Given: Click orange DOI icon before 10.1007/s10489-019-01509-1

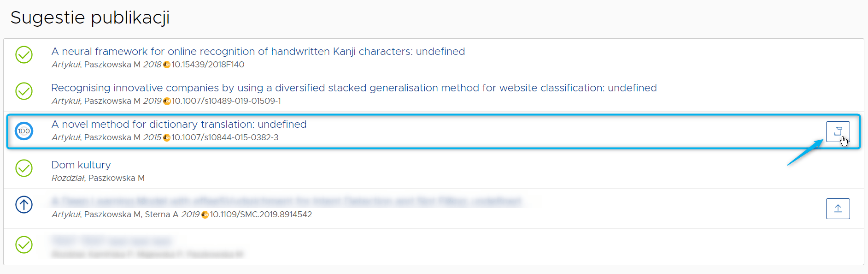Looking at the screenshot, I should pyautogui.click(x=167, y=101).
